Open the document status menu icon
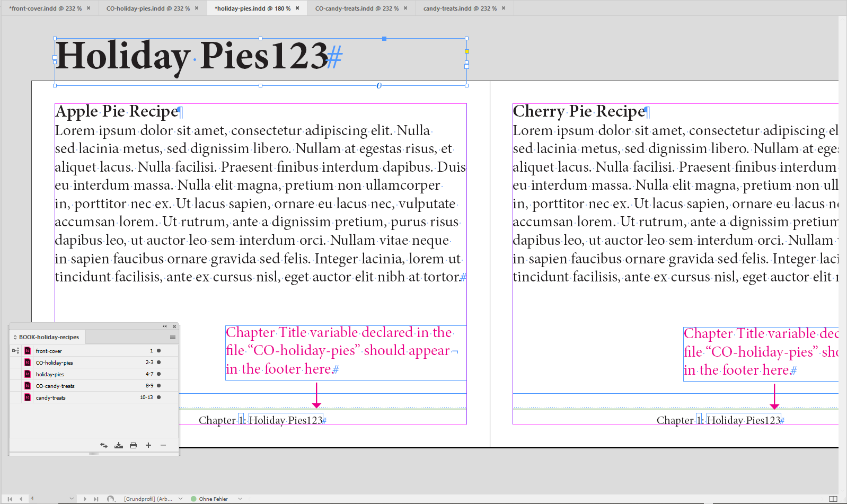The width and height of the screenshot is (847, 504). coord(111,499)
